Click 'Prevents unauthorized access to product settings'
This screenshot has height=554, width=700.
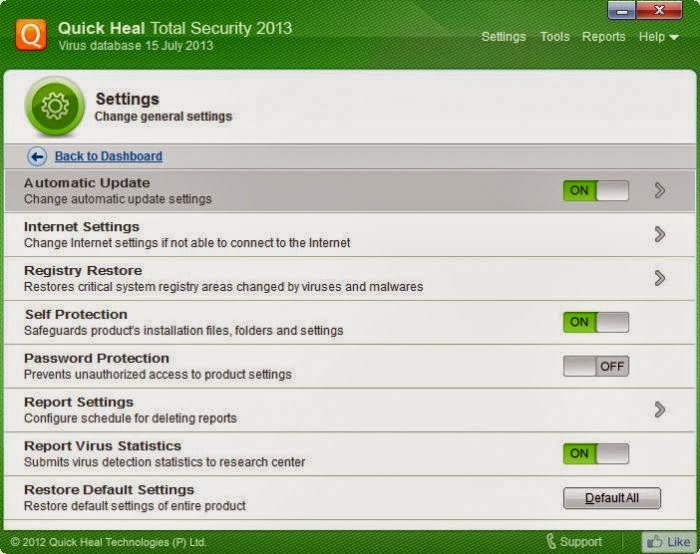click(x=158, y=375)
